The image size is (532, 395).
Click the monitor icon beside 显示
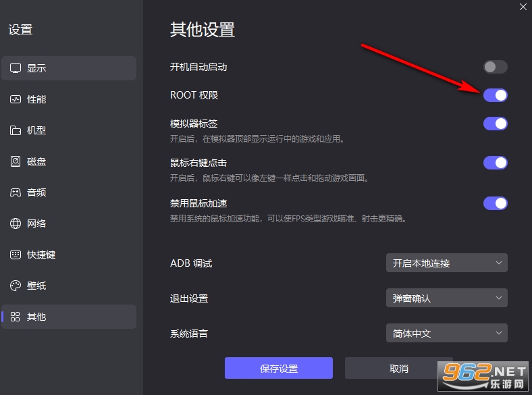click(x=16, y=68)
